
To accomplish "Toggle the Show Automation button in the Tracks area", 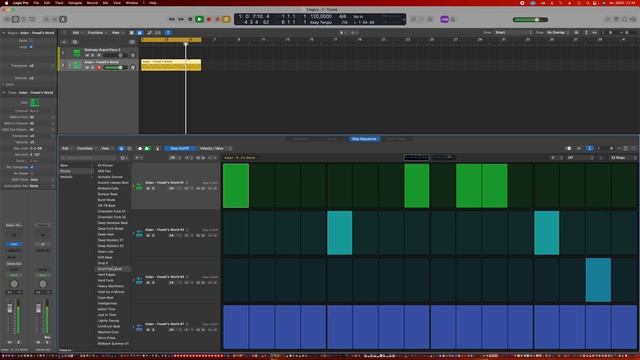I will click(149, 33).
